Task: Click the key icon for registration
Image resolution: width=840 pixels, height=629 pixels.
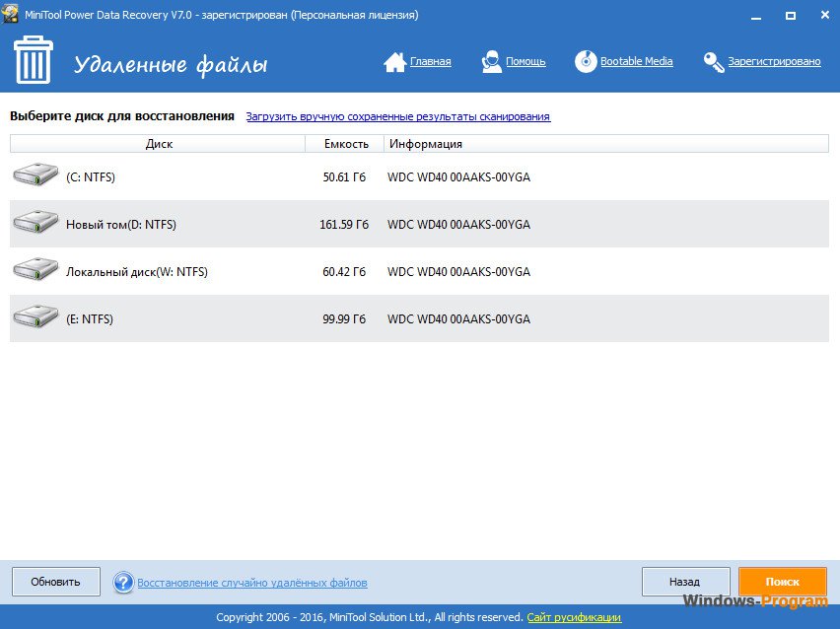Action: (714, 62)
